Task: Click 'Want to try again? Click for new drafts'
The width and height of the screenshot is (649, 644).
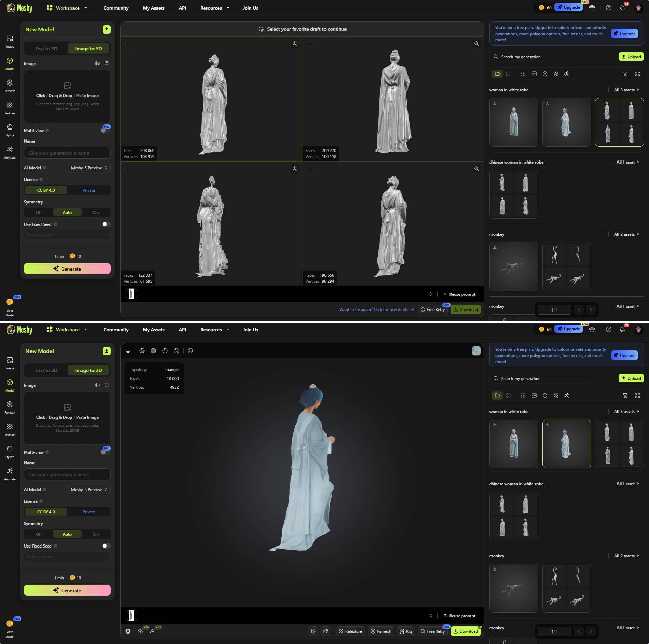Action: (377, 310)
